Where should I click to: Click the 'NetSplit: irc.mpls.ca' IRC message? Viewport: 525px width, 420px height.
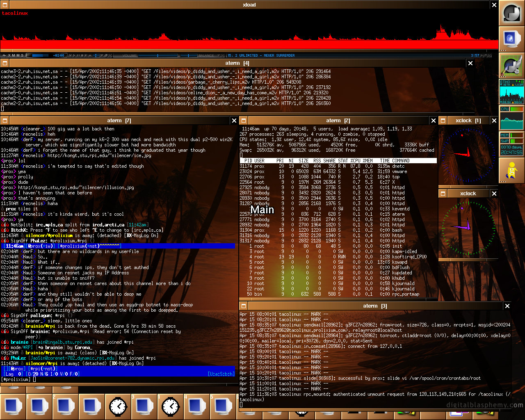pyautogui.click(x=75, y=225)
